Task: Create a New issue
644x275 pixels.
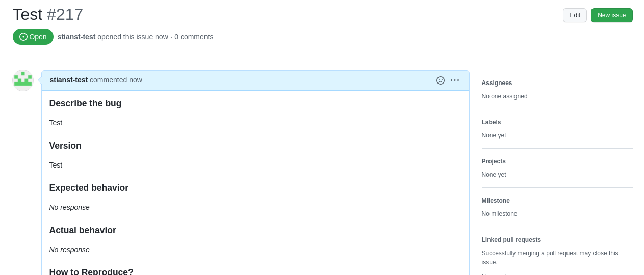Action: point(611,15)
